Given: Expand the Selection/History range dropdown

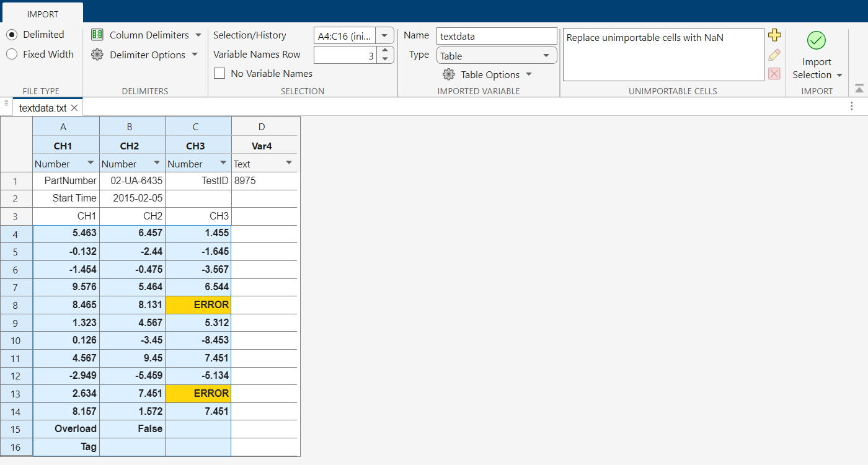Looking at the screenshot, I should click(x=384, y=36).
